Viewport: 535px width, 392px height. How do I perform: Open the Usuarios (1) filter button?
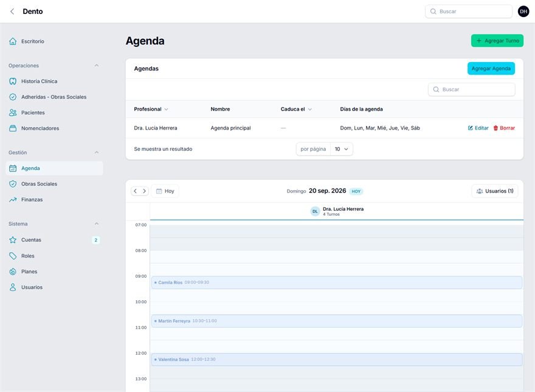coord(495,191)
